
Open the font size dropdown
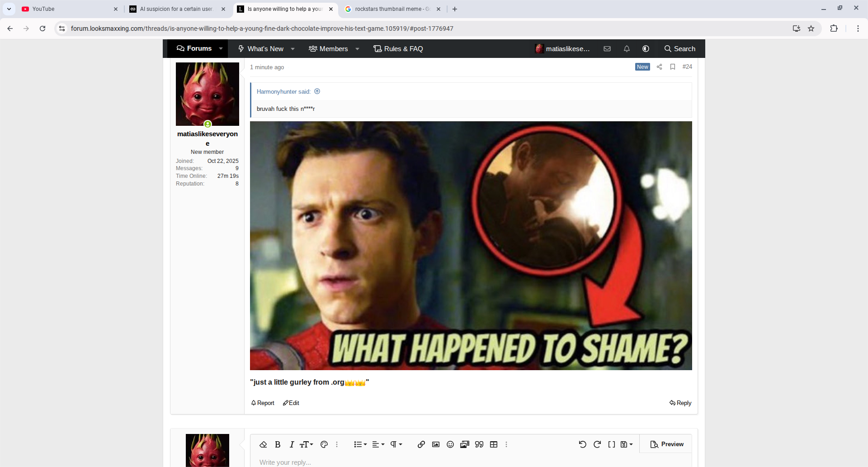click(307, 444)
